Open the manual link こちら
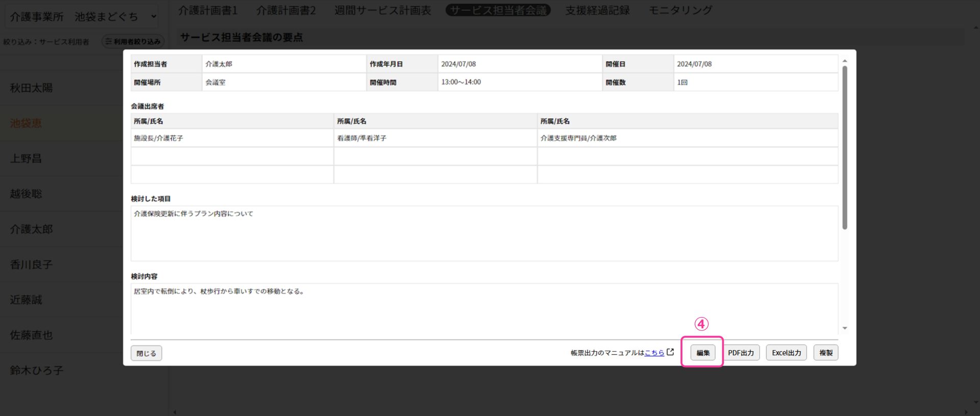Screen dimensions: 980x416 pyautogui.click(x=654, y=353)
